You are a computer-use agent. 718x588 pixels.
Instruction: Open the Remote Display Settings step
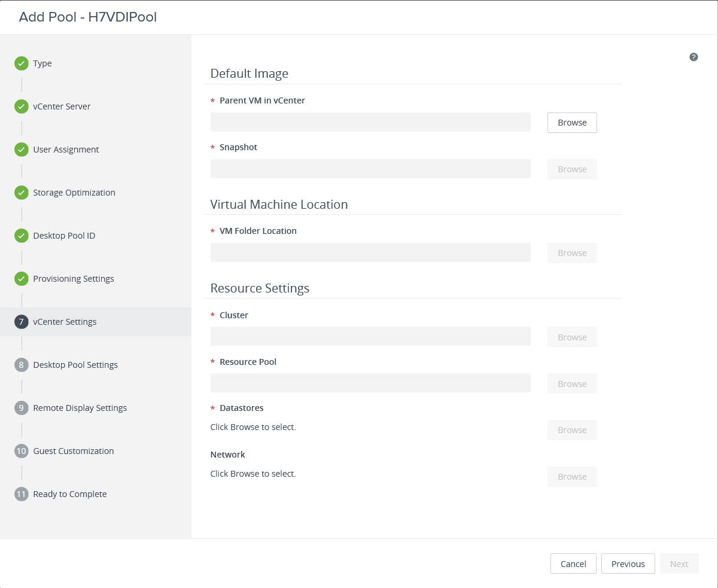click(x=80, y=408)
